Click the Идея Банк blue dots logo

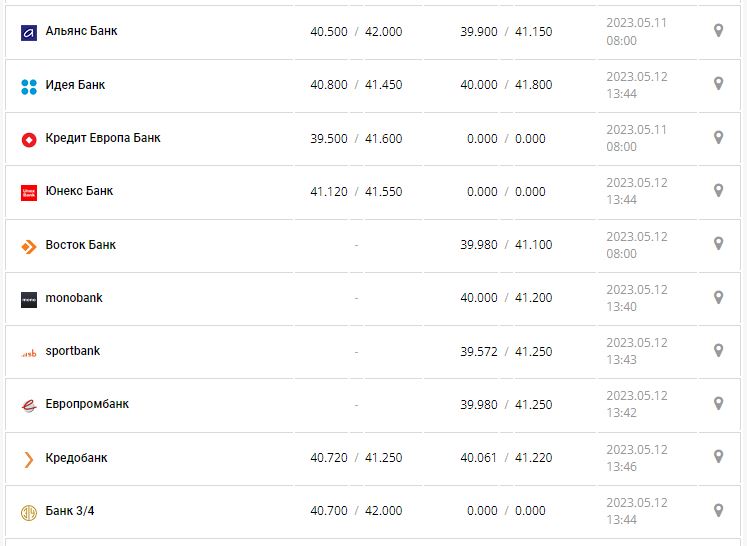28,86
